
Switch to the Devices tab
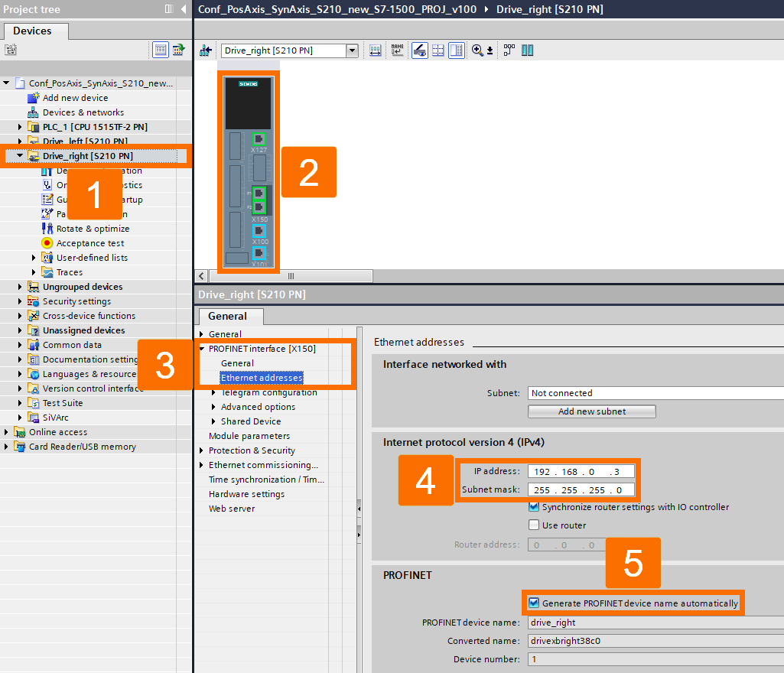35,31
